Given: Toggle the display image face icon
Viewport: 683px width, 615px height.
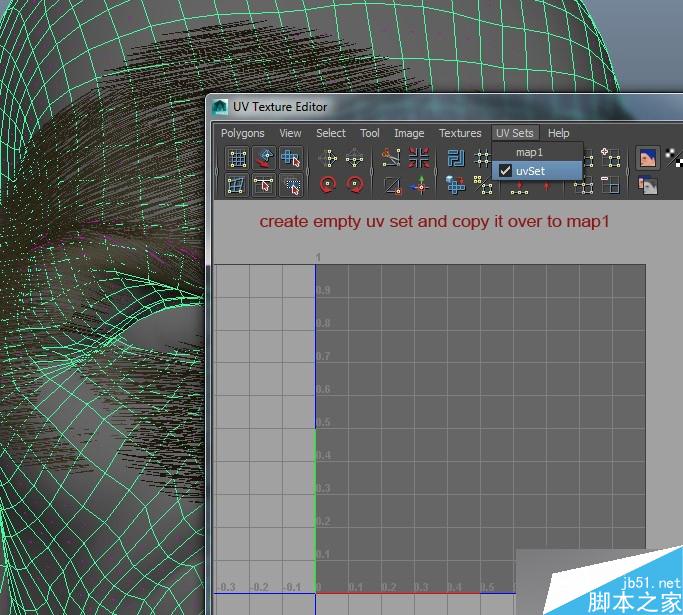Looking at the screenshot, I should tap(647, 158).
